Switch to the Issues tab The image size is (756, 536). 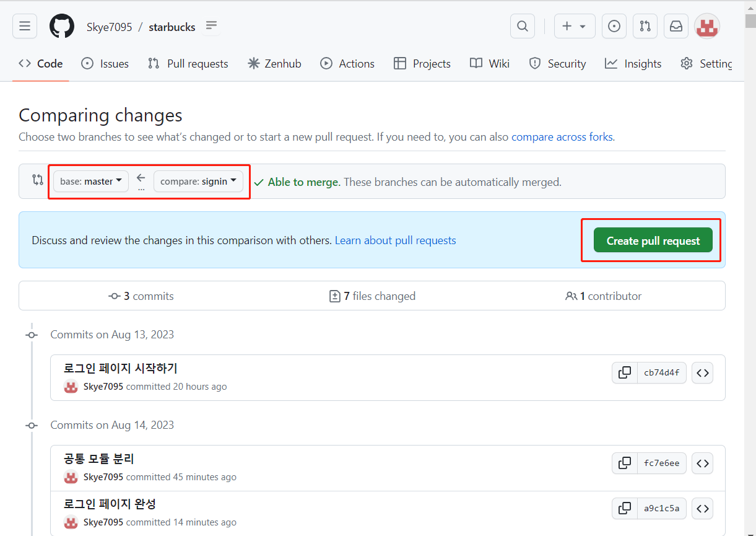(x=105, y=63)
